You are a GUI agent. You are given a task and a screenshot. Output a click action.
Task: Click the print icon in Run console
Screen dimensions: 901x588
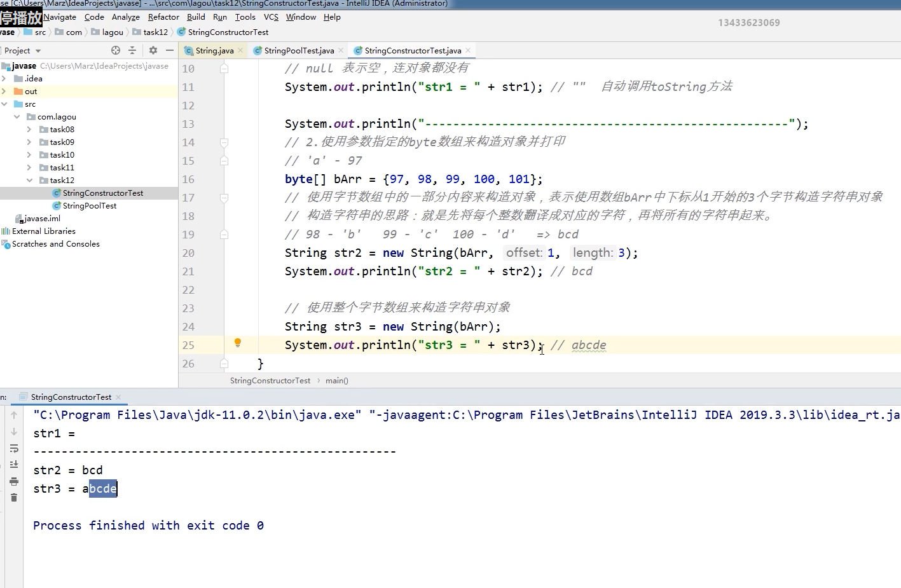coord(14,481)
